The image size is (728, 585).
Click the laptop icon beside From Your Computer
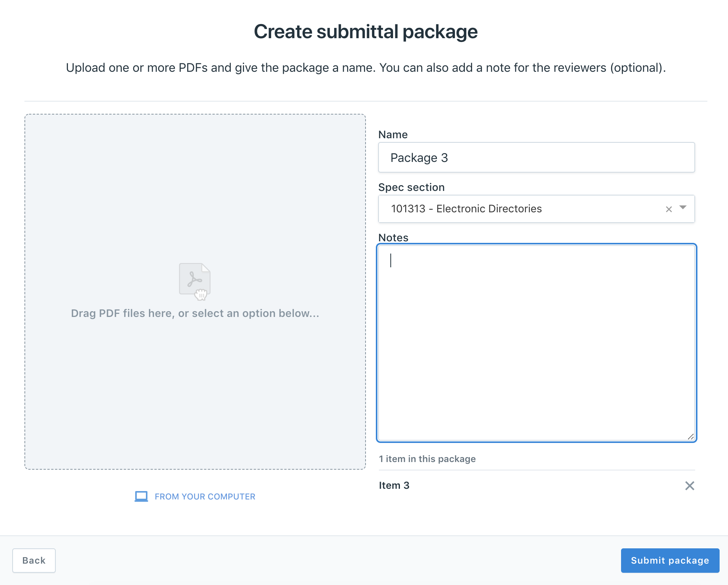tap(141, 496)
